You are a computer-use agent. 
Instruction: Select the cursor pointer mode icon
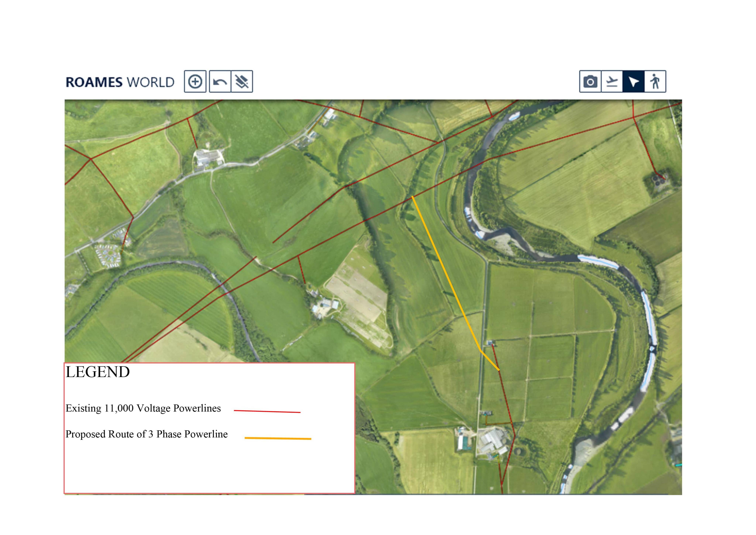[633, 81]
